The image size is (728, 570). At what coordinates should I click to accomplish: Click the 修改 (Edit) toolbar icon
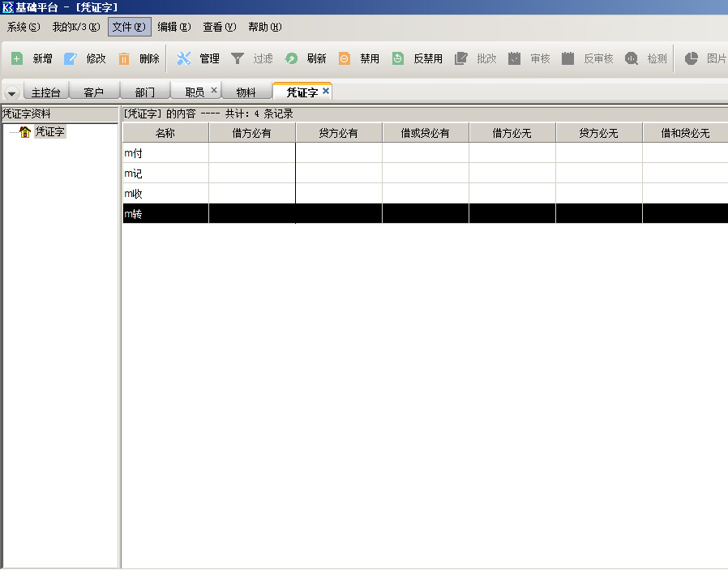pyautogui.click(x=71, y=58)
